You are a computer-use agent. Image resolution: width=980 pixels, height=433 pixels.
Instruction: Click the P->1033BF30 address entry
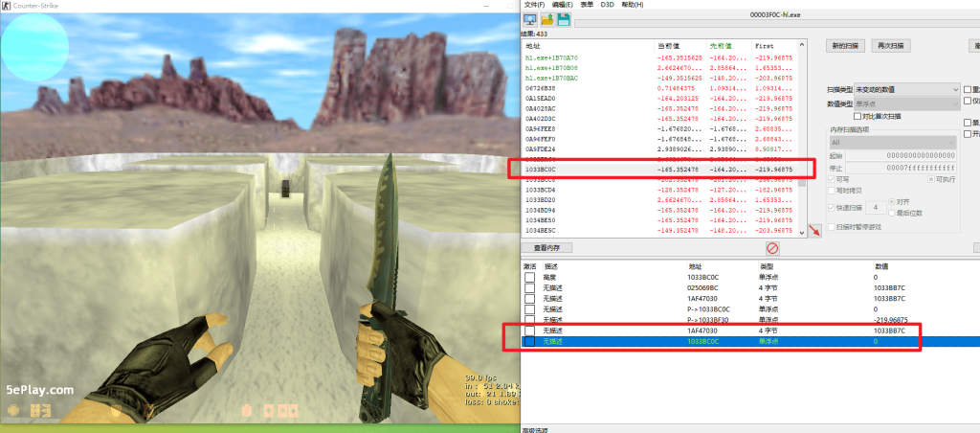click(709, 320)
